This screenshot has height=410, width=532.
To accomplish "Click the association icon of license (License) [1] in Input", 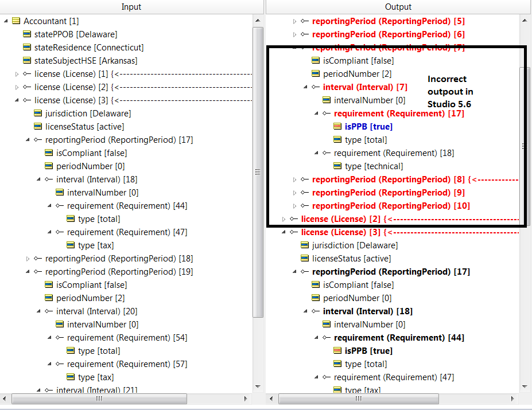I will click(x=27, y=73).
